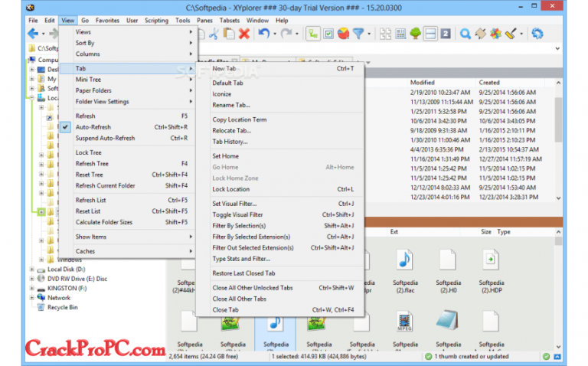
Task: Expand the Views submenu
Action: click(x=128, y=32)
